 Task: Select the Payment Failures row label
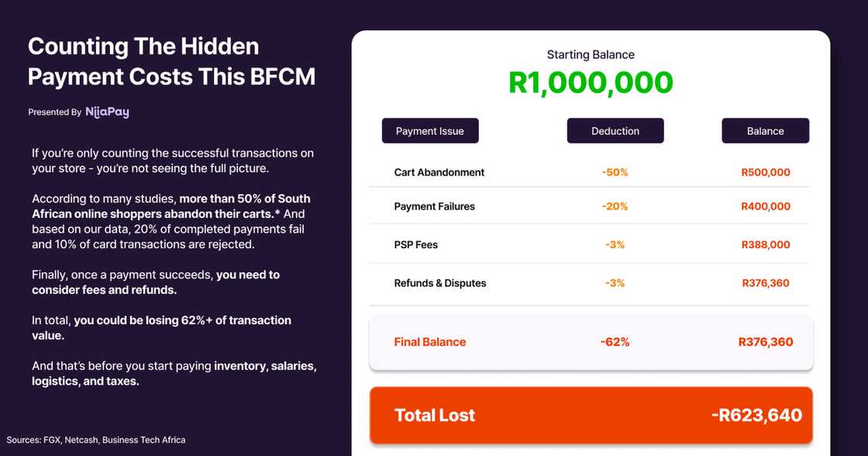click(434, 206)
